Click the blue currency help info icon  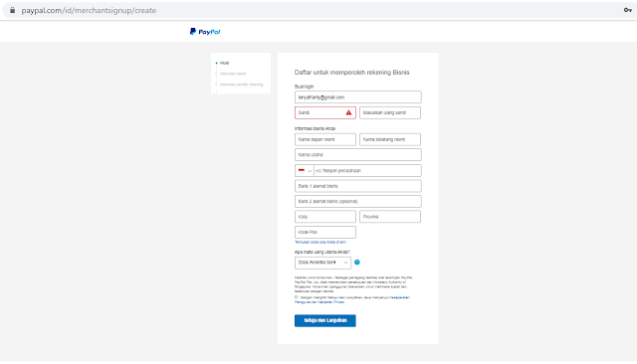[357, 263]
